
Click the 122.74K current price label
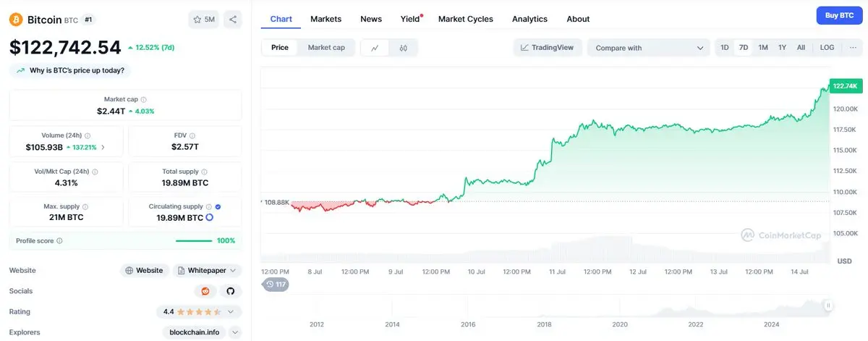[845, 86]
